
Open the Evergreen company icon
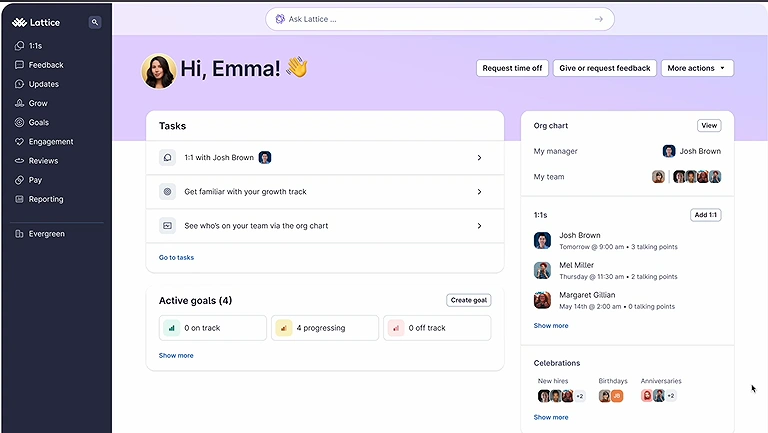tap(20, 234)
